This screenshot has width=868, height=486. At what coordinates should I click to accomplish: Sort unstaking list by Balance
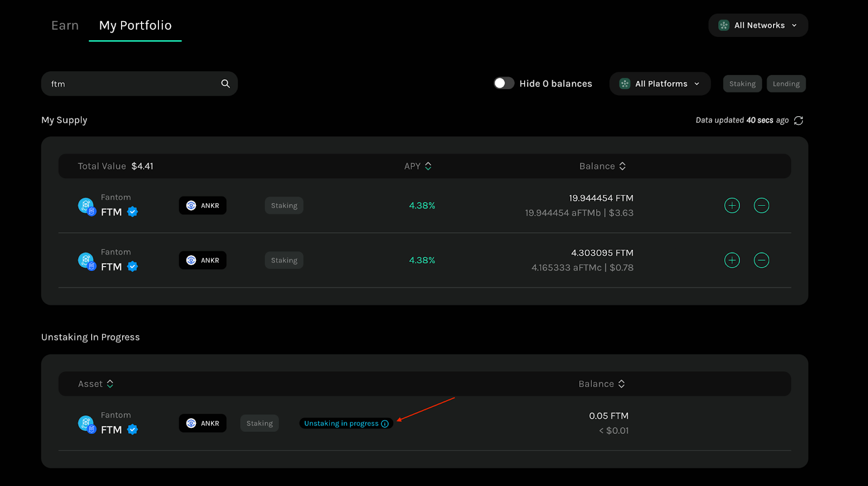pyautogui.click(x=602, y=384)
